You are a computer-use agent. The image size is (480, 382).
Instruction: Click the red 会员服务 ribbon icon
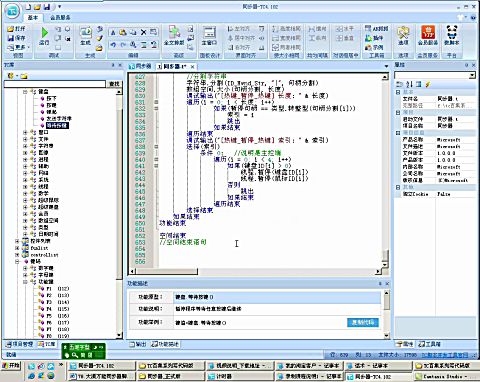pyautogui.click(x=428, y=32)
